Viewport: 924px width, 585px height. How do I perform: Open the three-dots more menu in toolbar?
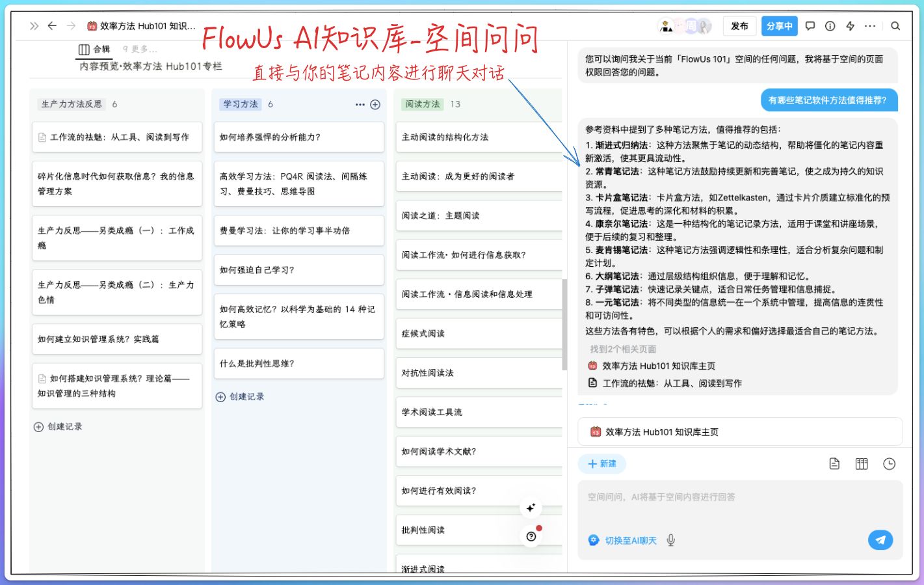[870, 26]
